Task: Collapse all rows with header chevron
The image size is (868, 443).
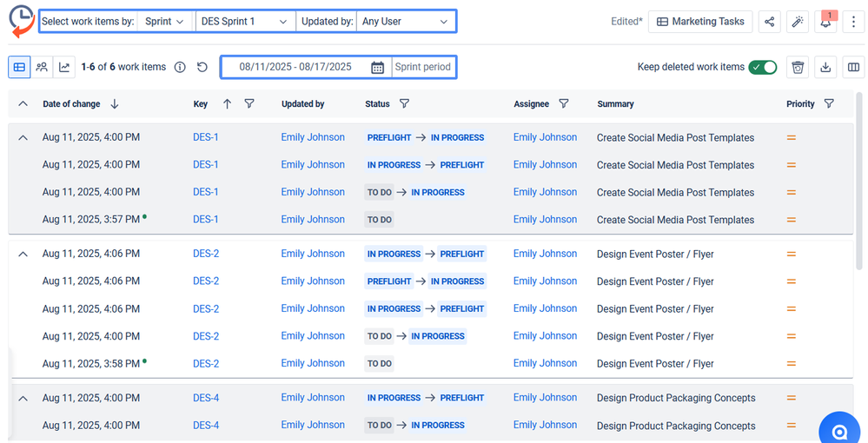Action: click(23, 103)
